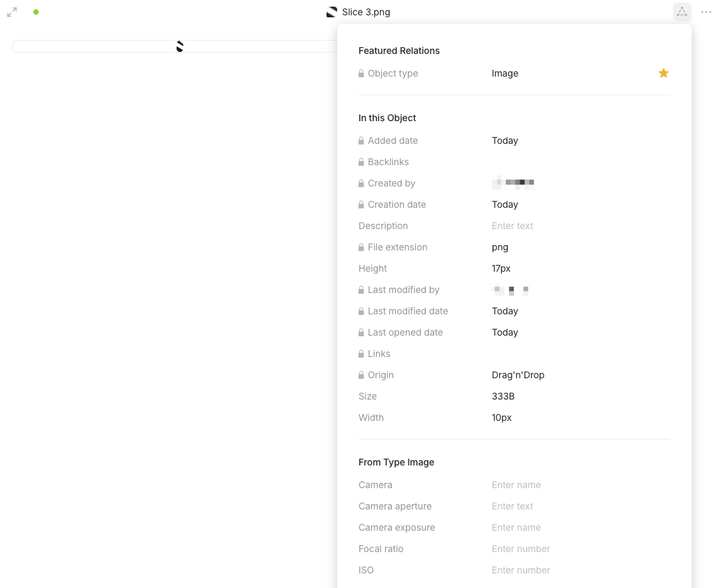Screen dimensions: 715x588
Task: Click the Description Enter text field
Action: coord(512,226)
